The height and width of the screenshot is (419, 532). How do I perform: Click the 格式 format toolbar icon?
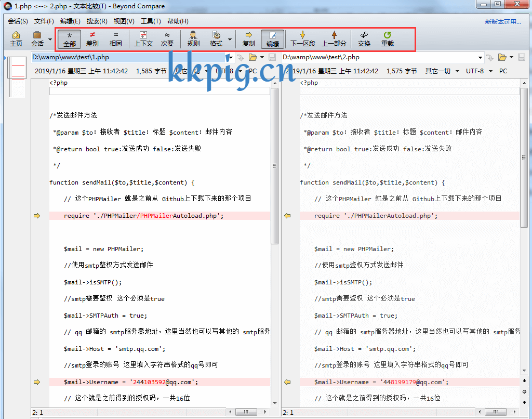tap(216, 39)
